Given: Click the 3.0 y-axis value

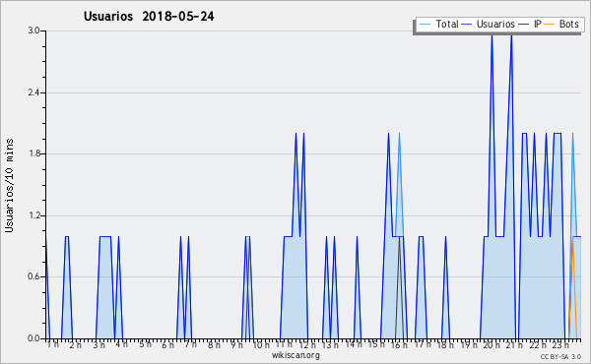Looking at the screenshot, I should [x=33, y=30].
